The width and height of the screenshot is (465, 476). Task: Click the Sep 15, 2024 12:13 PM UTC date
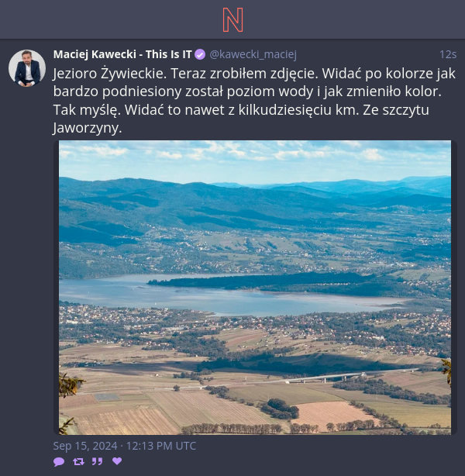point(125,446)
